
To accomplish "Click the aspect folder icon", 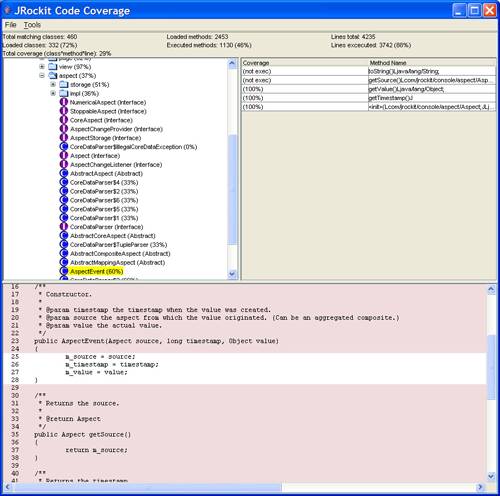I will tap(53, 76).
